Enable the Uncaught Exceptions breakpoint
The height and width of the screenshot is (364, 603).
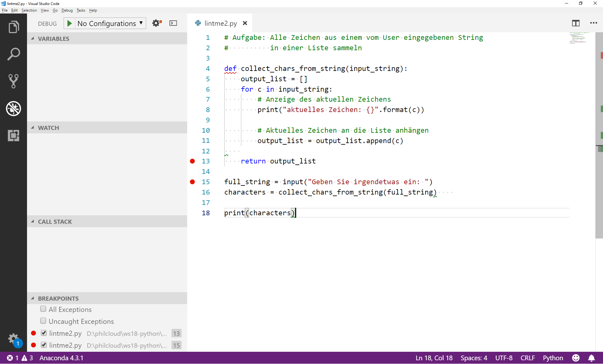[x=43, y=321]
